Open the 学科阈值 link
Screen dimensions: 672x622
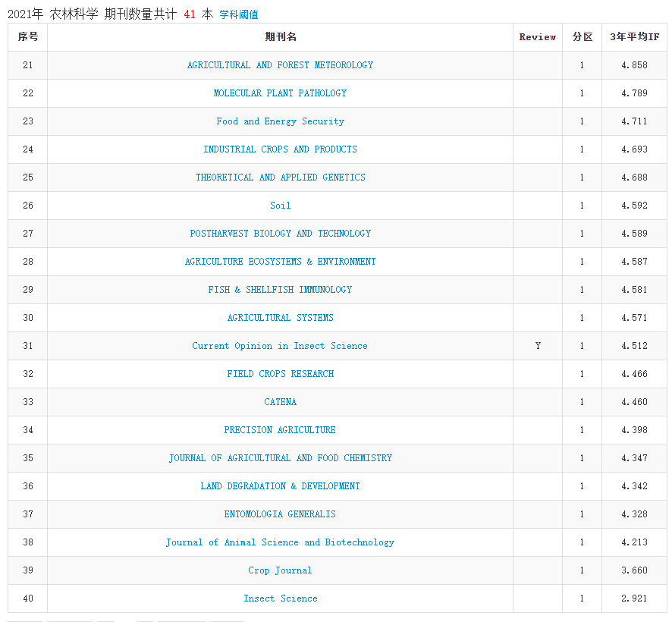239,14
